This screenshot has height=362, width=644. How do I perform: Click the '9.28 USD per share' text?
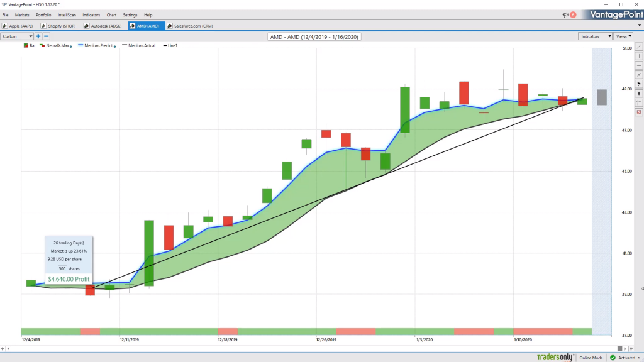(65, 259)
